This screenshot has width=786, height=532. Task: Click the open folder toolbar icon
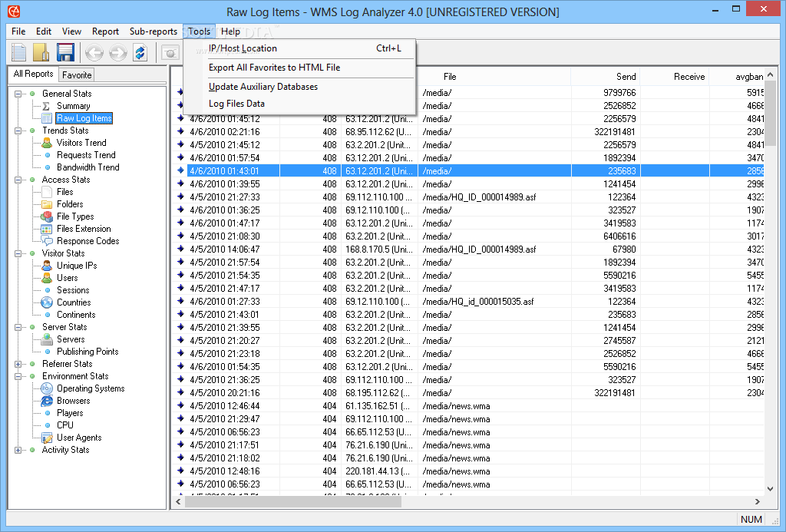pyautogui.click(x=41, y=52)
